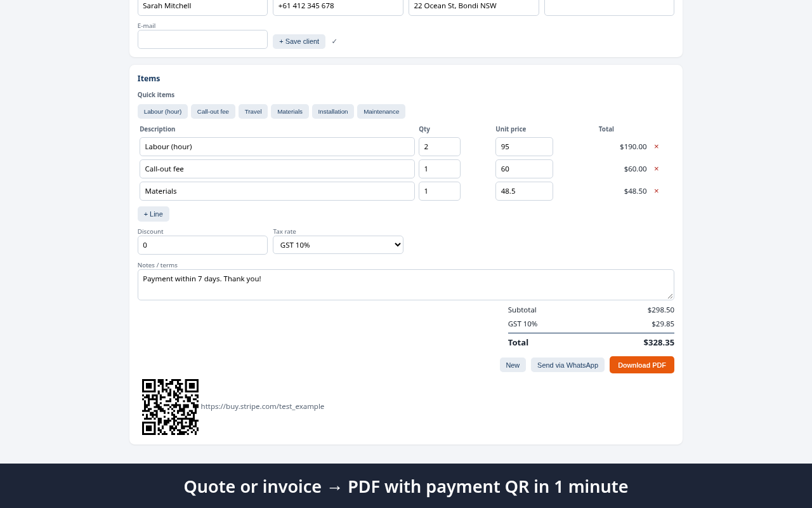This screenshot has width=812, height=508.
Task: Remove the Materials line item
Action: point(657,191)
